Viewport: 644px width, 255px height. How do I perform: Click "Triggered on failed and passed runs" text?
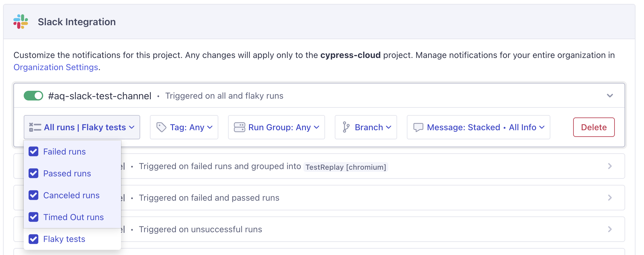point(209,198)
